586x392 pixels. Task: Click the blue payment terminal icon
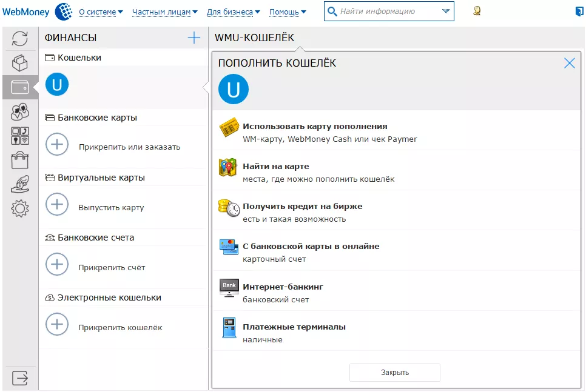click(x=229, y=328)
